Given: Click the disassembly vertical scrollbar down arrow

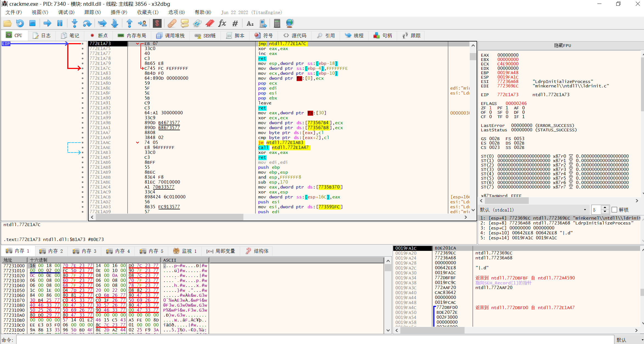Looking at the screenshot, I should (473, 210).
